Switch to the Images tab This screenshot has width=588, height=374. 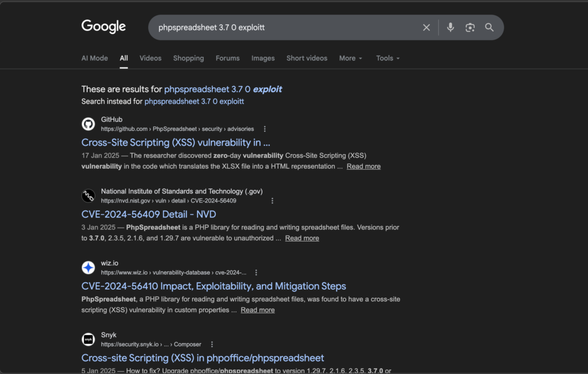coord(263,58)
